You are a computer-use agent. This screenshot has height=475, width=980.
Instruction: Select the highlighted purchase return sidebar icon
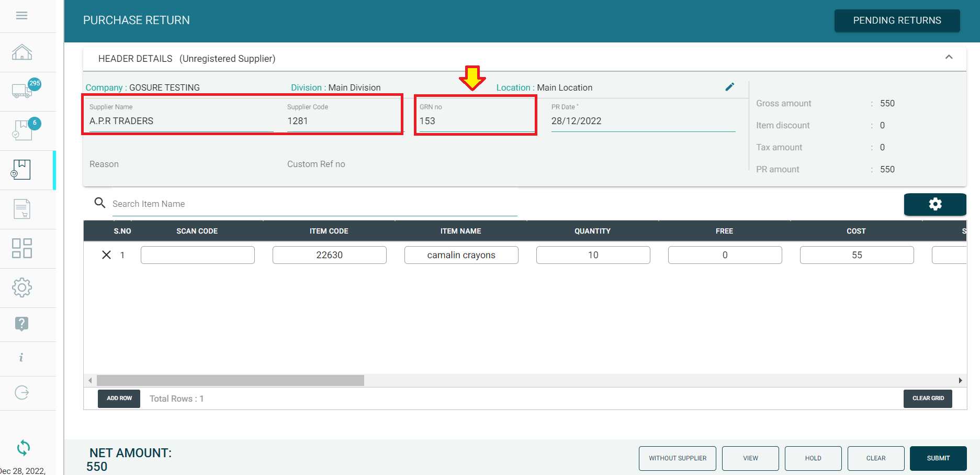click(x=21, y=170)
